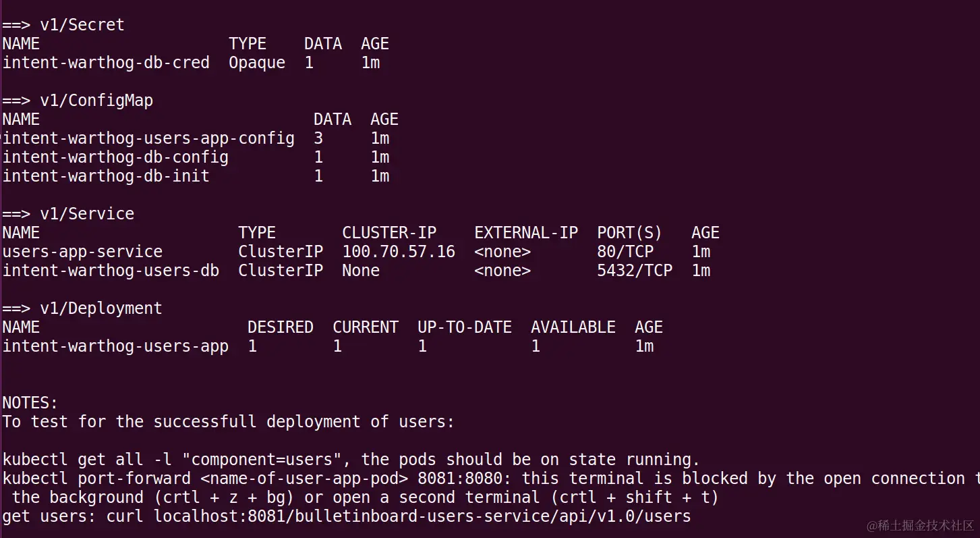Viewport: 980px width, 538px height.
Task: Select the "intent-warthog-users-app" deployment name
Action: click(115, 346)
